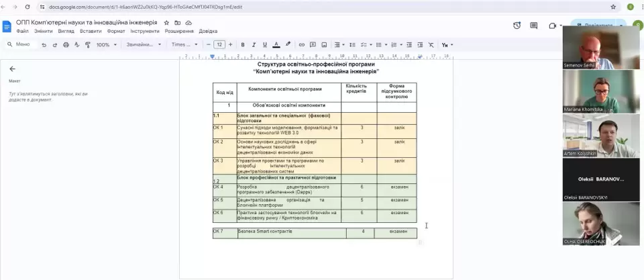Select Semenov Serhii's video thumbnail
This screenshot has width=644, height=280.
pyautogui.click(x=601, y=48)
